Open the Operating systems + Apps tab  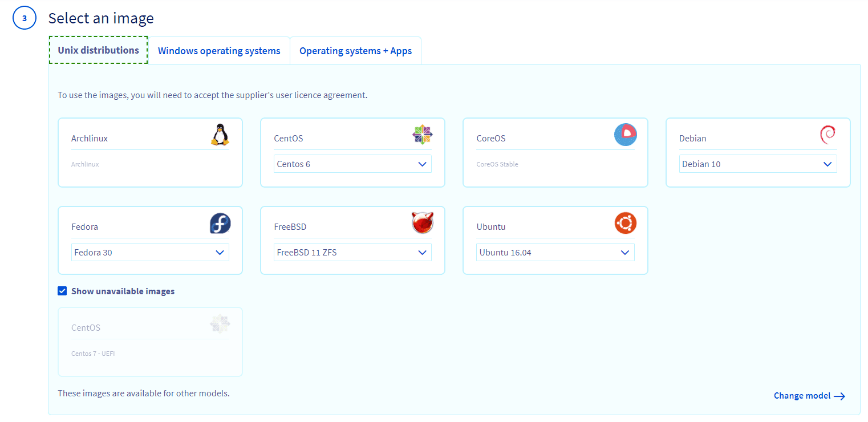(x=355, y=51)
